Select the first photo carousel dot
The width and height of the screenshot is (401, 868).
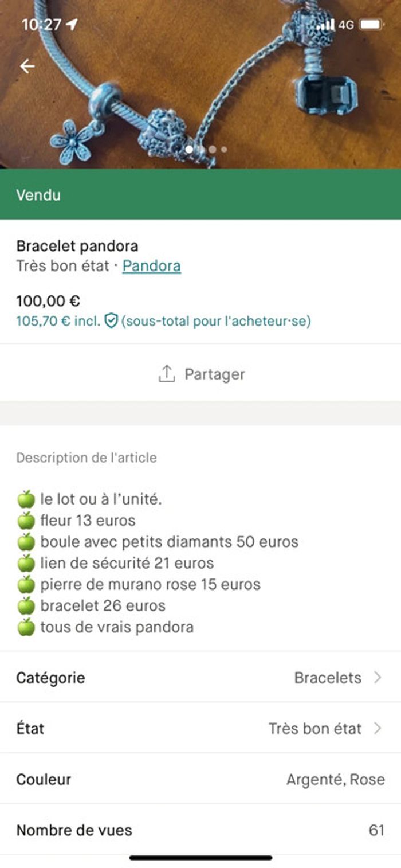point(189,150)
